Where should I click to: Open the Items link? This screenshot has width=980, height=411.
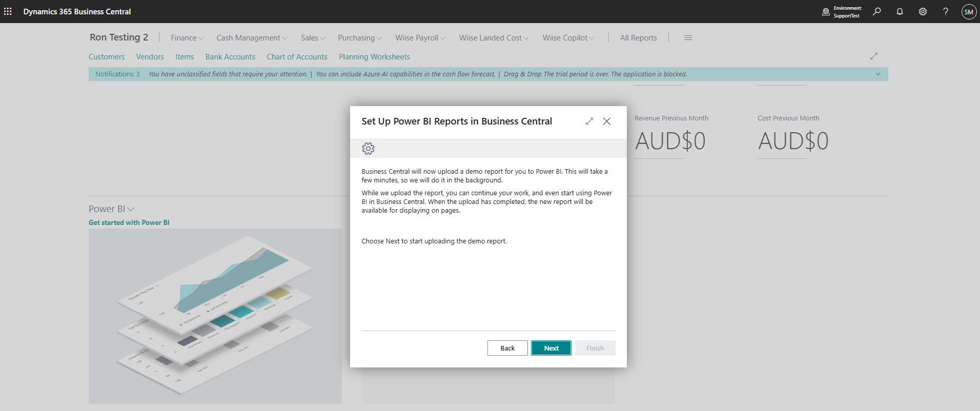click(185, 57)
